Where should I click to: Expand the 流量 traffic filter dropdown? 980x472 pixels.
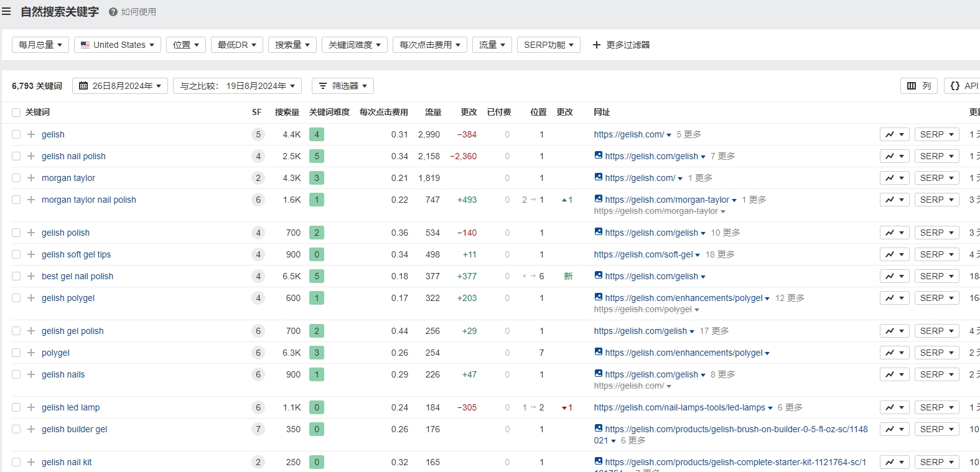(x=492, y=45)
